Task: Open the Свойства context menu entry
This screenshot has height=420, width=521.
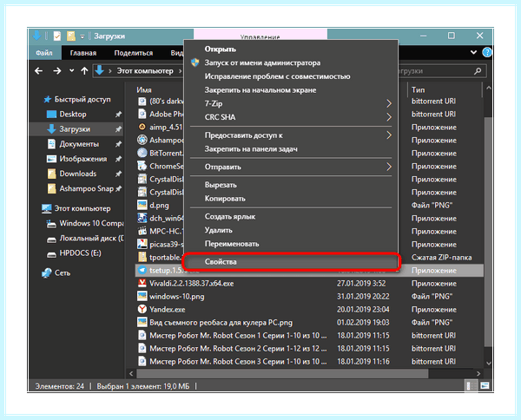Action: click(291, 262)
